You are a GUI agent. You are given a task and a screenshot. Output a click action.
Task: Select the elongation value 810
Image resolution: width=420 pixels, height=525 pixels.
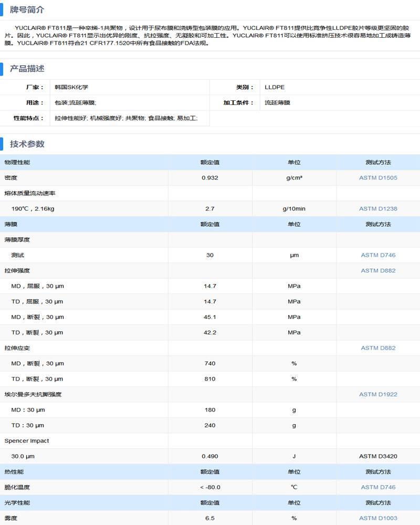point(210,379)
